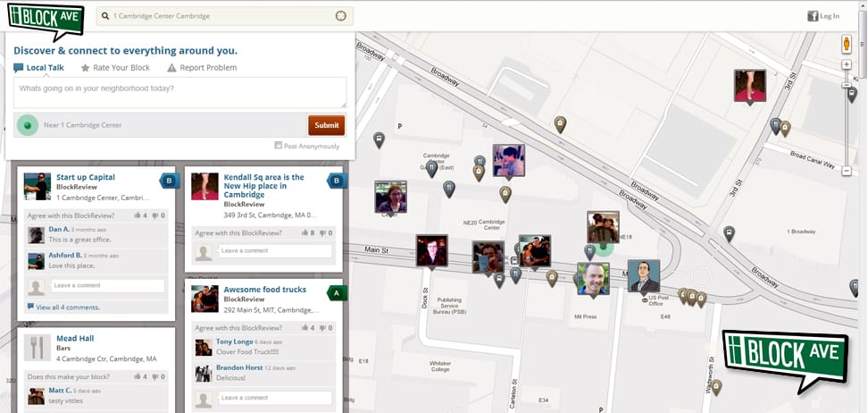
Task: Expand View all 4 comments
Action: pos(67,308)
